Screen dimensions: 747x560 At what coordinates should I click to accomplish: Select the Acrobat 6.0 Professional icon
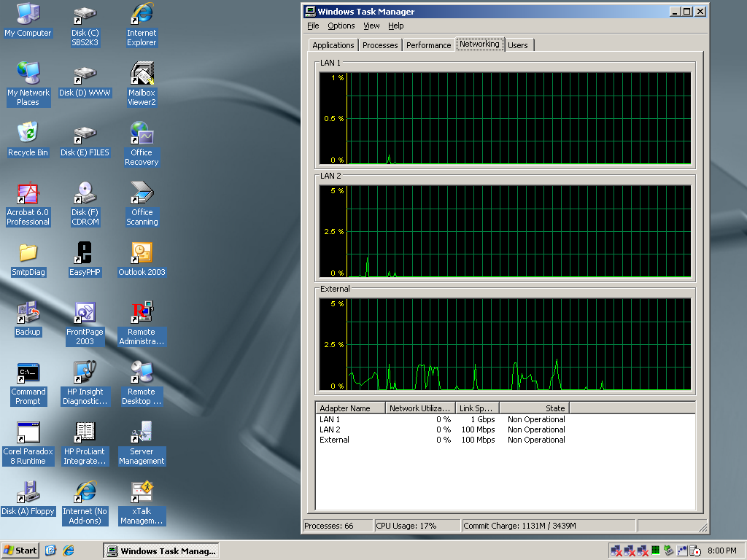pyautogui.click(x=28, y=204)
